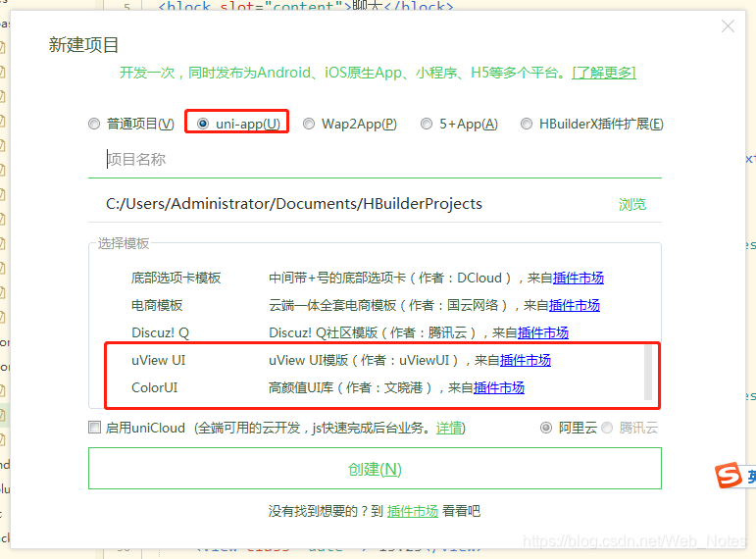Click the project path C:/Users/Administrator field
Viewport: 756px width, 559px height.
pyautogui.click(x=294, y=204)
